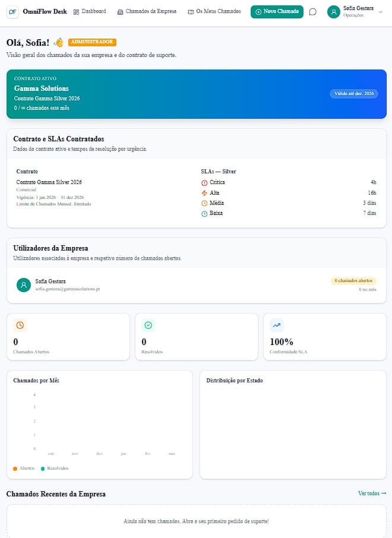Click Sofia Gestora's avatar in the header
This screenshot has width=392, height=538.
(333, 11)
